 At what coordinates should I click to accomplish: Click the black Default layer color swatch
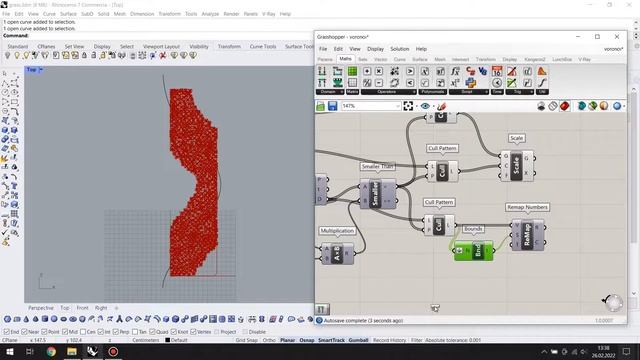[167, 340]
